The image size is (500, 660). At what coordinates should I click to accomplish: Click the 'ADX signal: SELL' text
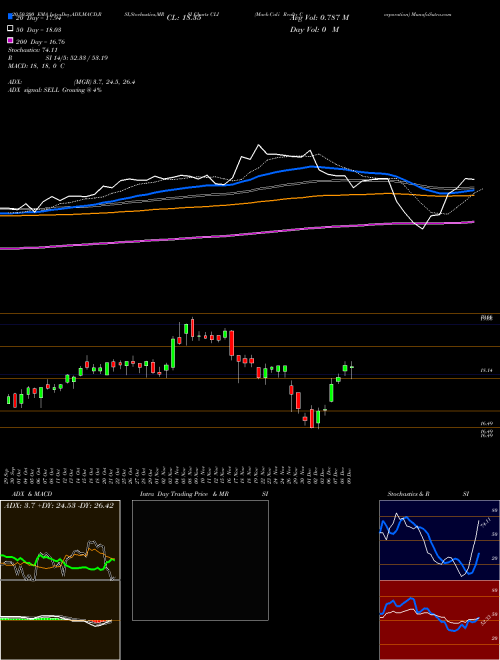pyautogui.click(x=34, y=90)
